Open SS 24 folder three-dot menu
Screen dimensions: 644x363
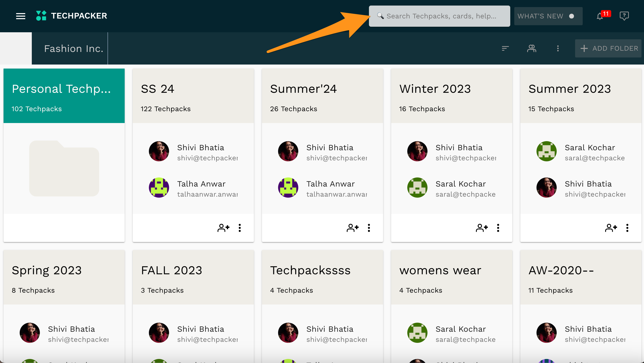point(240,228)
